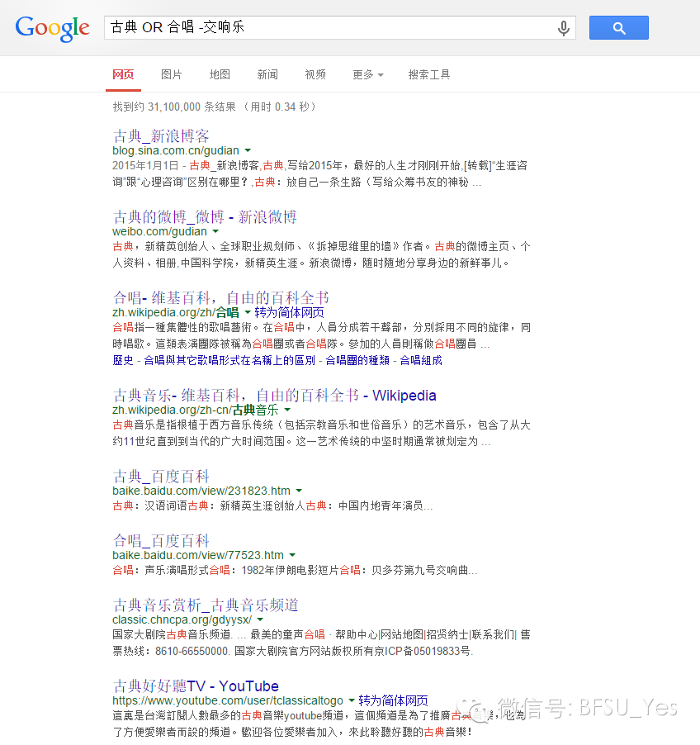Screen dimensions: 700x745
Task: Click the blog.sina.com.cn/gudian URL text
Action: [176, 150]
